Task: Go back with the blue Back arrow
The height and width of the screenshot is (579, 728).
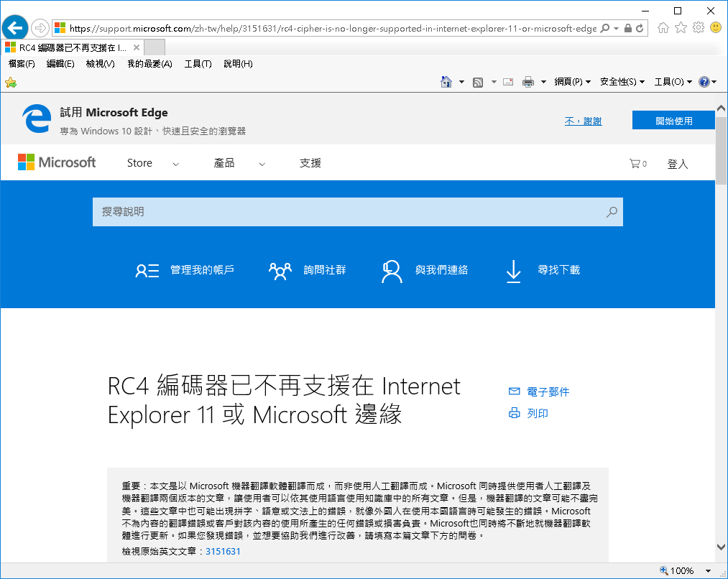Action: click(15, 28)
